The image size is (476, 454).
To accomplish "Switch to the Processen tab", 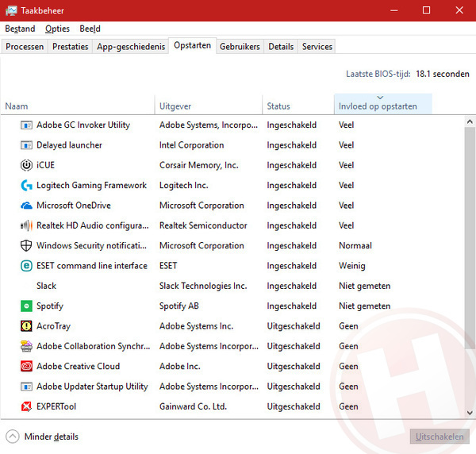I will (x=25, y=47).
